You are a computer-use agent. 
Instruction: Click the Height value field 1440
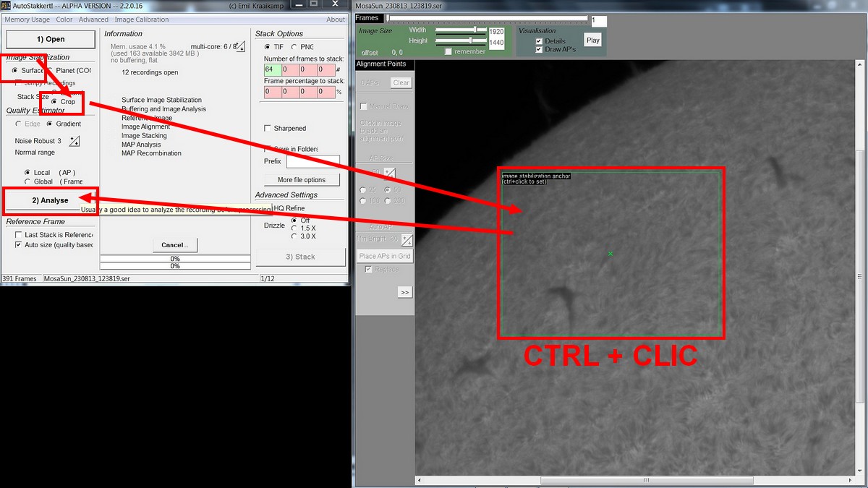pos(496,43)
